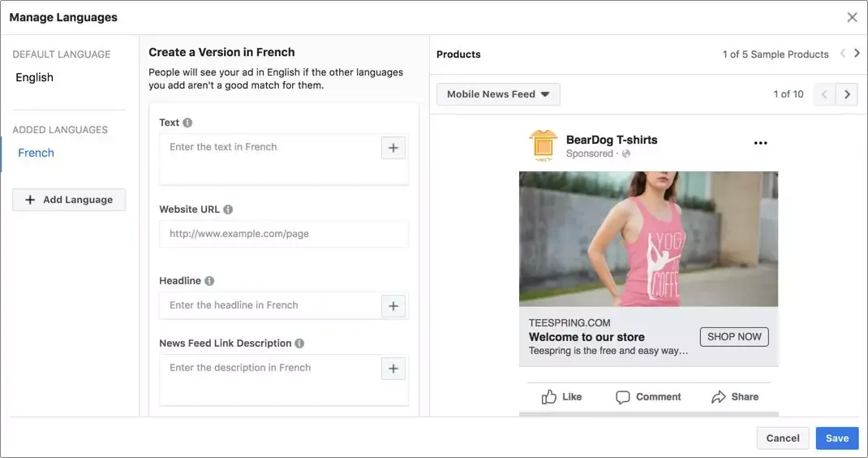Open the Mobile News Feed dropdown
This screenshot has width=868, height=458.
[498, 94]
